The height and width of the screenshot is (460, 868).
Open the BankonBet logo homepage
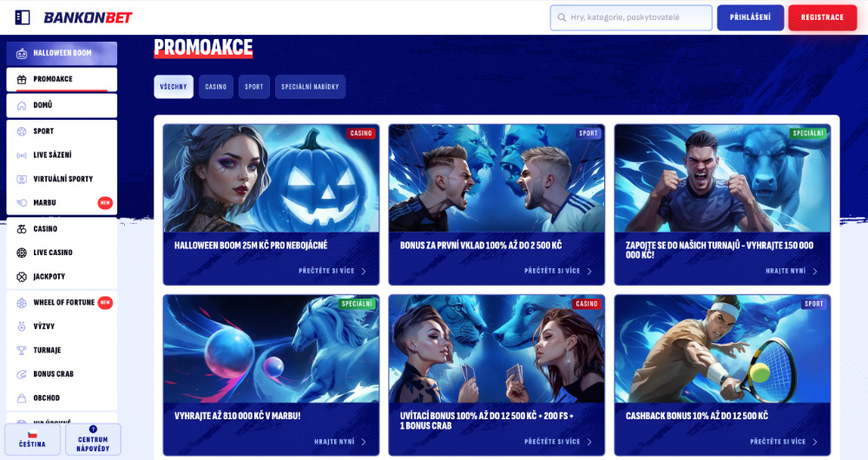(88, 17)
